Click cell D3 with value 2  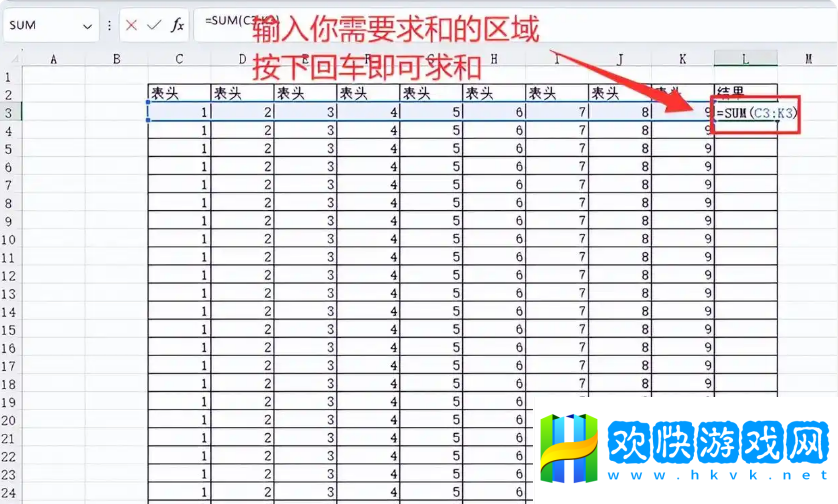tap(243, 112)
